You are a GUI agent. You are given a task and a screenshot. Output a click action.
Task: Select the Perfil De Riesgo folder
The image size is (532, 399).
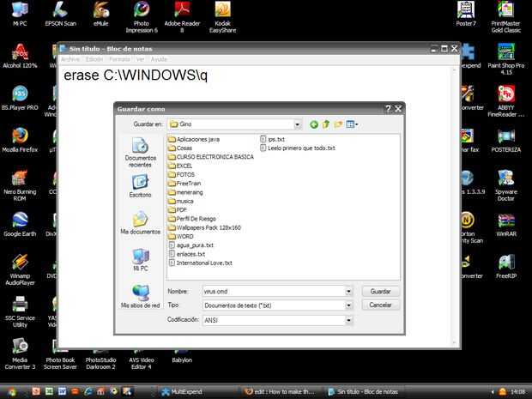192,219
